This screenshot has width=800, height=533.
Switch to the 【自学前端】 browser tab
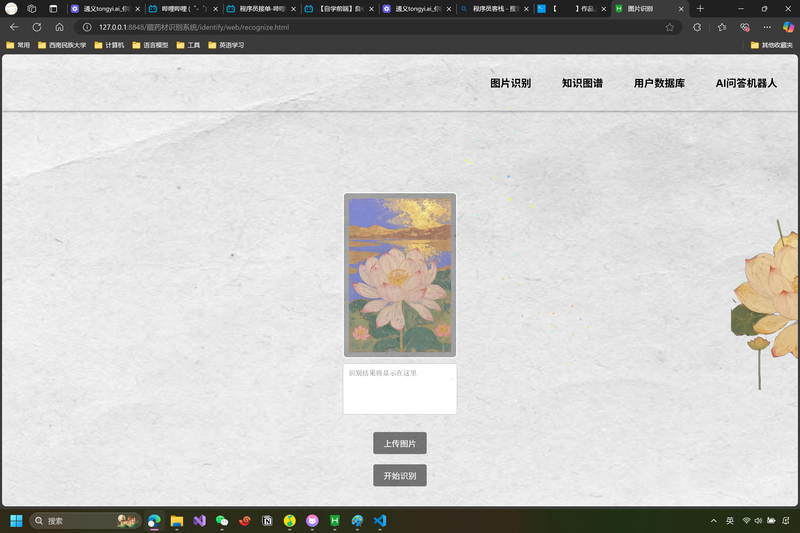click(339, 9)
